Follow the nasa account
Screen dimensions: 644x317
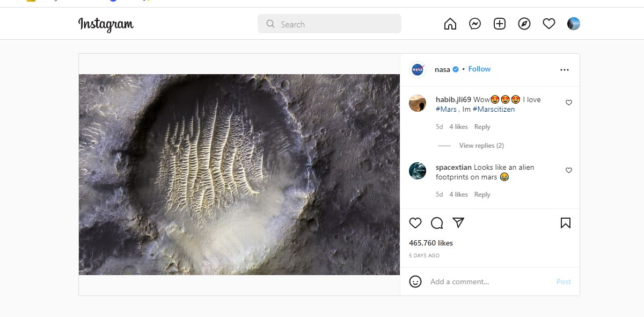click(479, 69)
